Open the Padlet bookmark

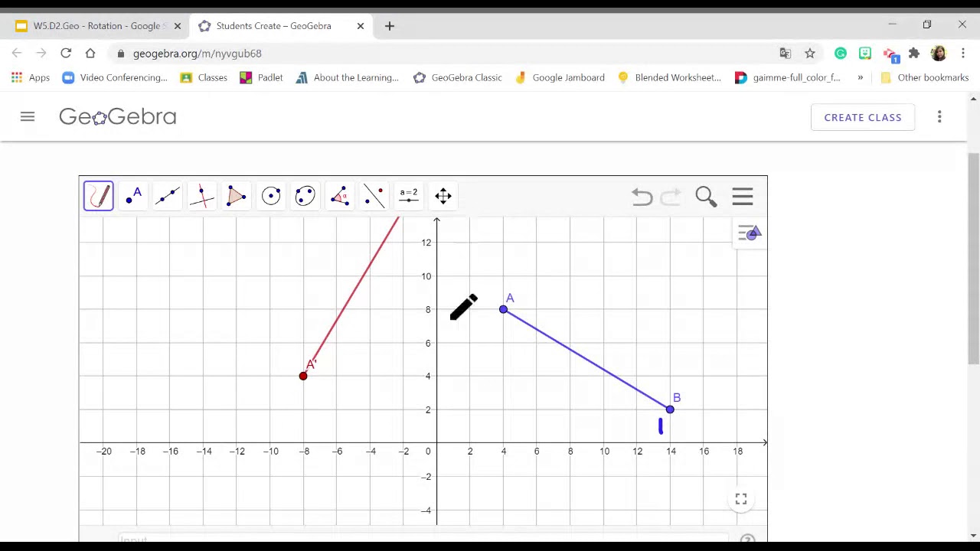pyautogui.click(x=261, y=77)
